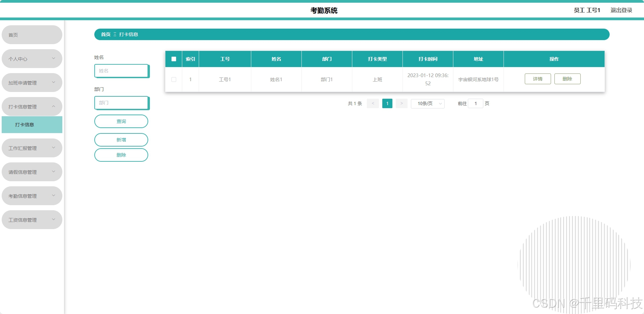Check the checkbox for row 工号1
The image size is (644, 314).
point(174,80)
